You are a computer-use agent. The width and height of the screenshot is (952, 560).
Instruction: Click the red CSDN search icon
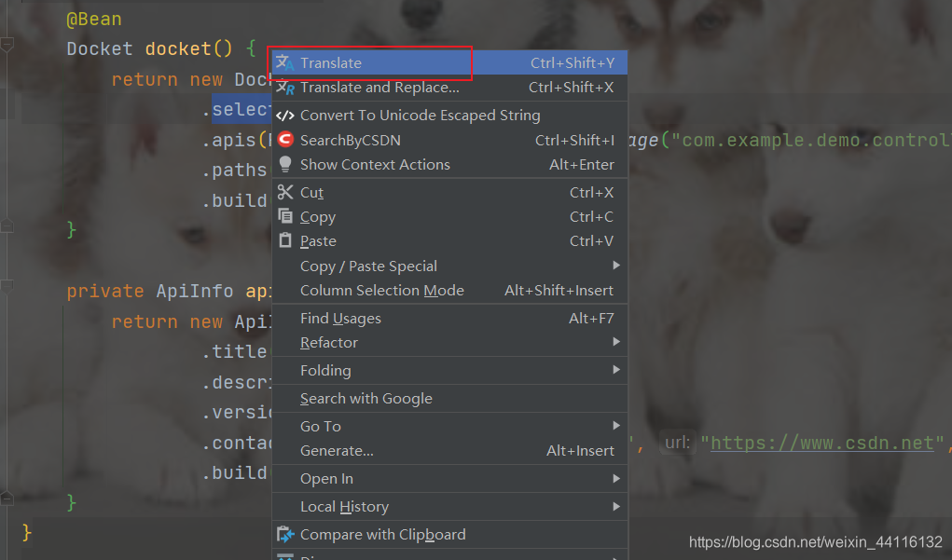point(285,140)
